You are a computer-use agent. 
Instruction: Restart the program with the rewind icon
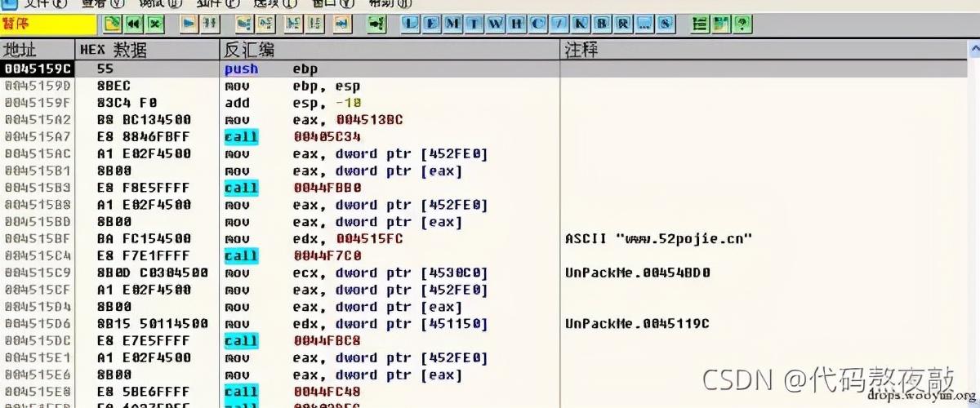pos(134,24)
